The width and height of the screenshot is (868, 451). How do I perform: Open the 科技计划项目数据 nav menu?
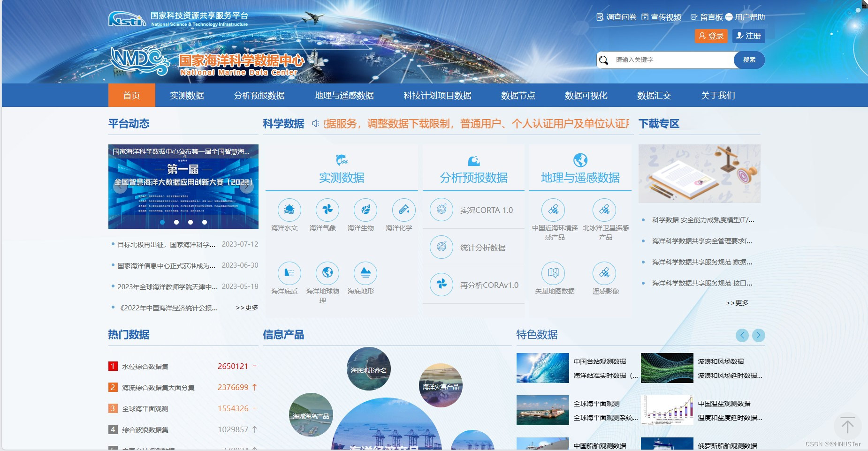point(438,96)
